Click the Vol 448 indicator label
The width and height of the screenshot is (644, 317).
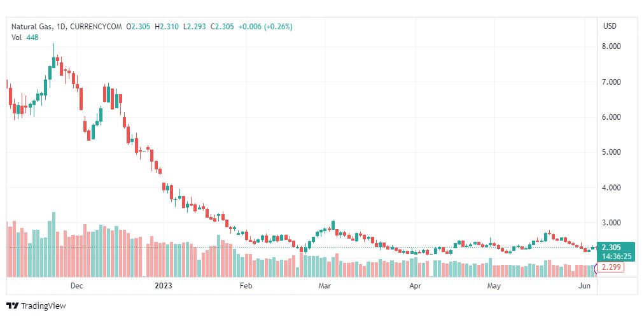(x=25, y=37)
